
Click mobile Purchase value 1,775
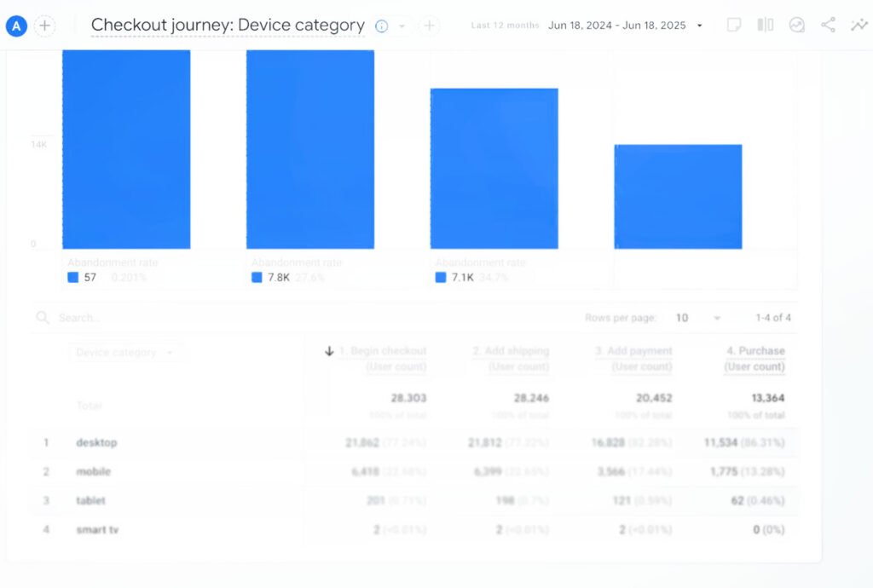click(724, 472)
